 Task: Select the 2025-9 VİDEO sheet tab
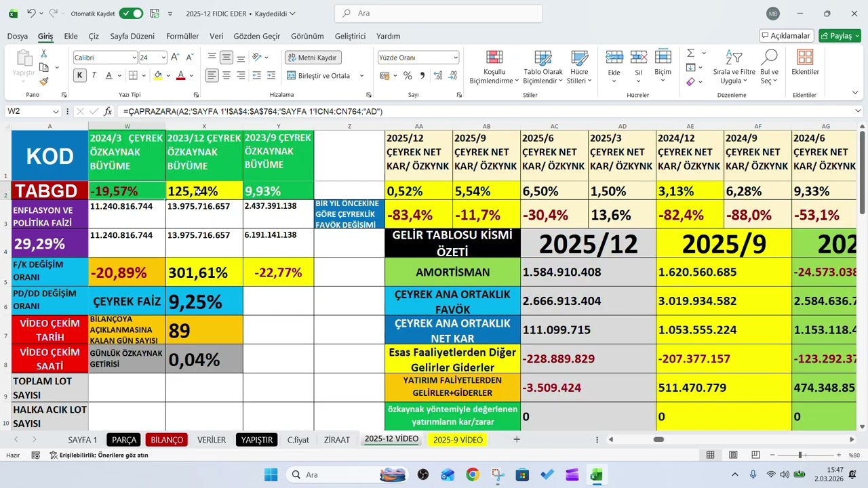tap(458, 440)
